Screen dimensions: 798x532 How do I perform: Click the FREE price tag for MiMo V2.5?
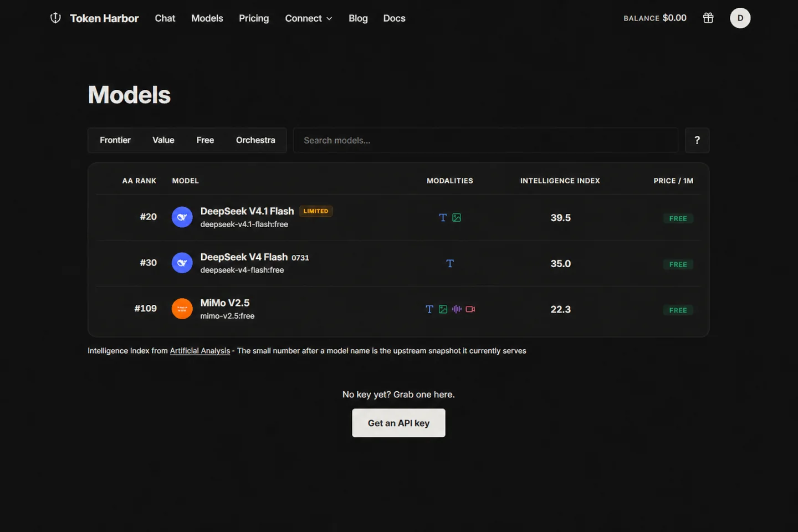pos(678,310)
